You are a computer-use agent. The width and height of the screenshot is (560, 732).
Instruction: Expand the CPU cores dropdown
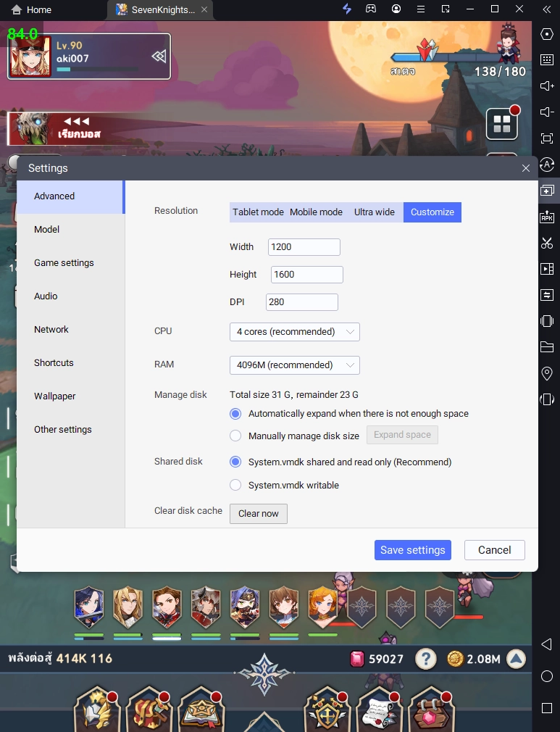(294, 332)
